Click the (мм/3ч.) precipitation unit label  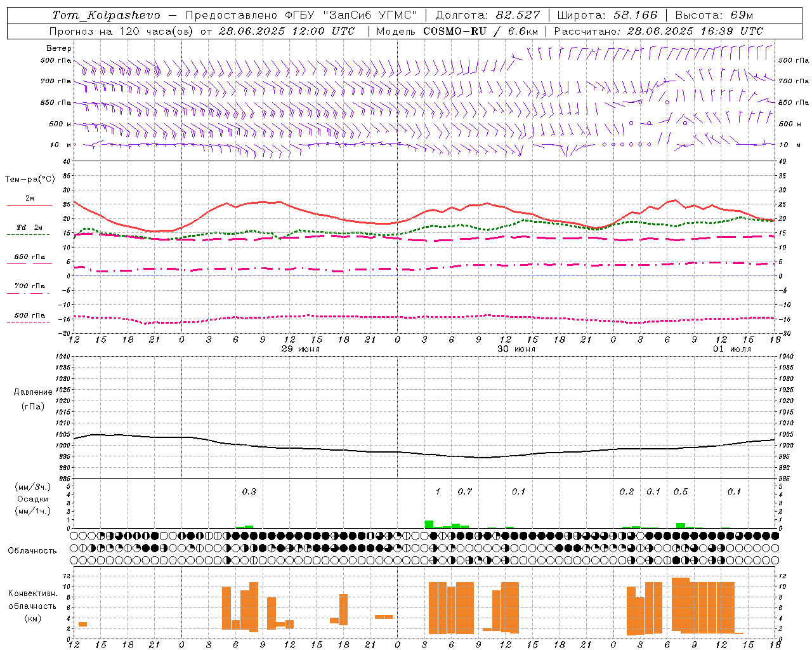click(x=33, y=487)
